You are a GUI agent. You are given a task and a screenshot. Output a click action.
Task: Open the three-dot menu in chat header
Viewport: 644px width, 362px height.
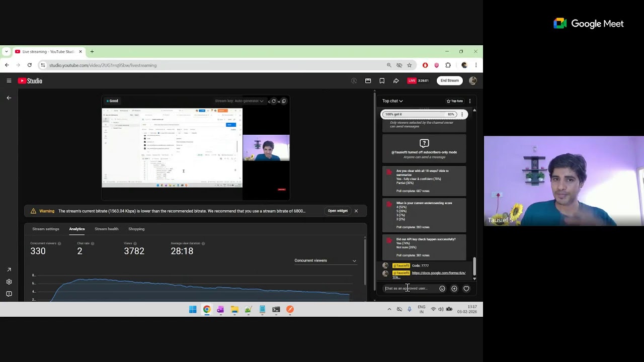[470, 101]
